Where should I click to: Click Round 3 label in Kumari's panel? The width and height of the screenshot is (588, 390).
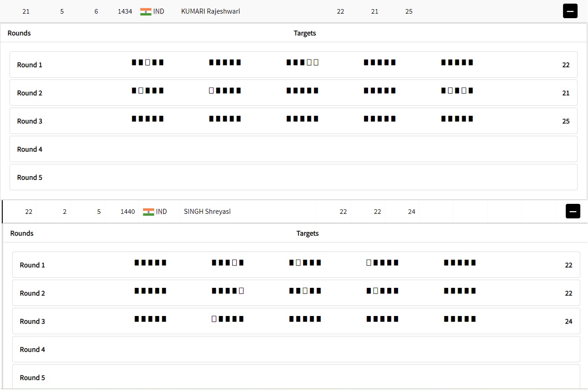coord(30,121)
